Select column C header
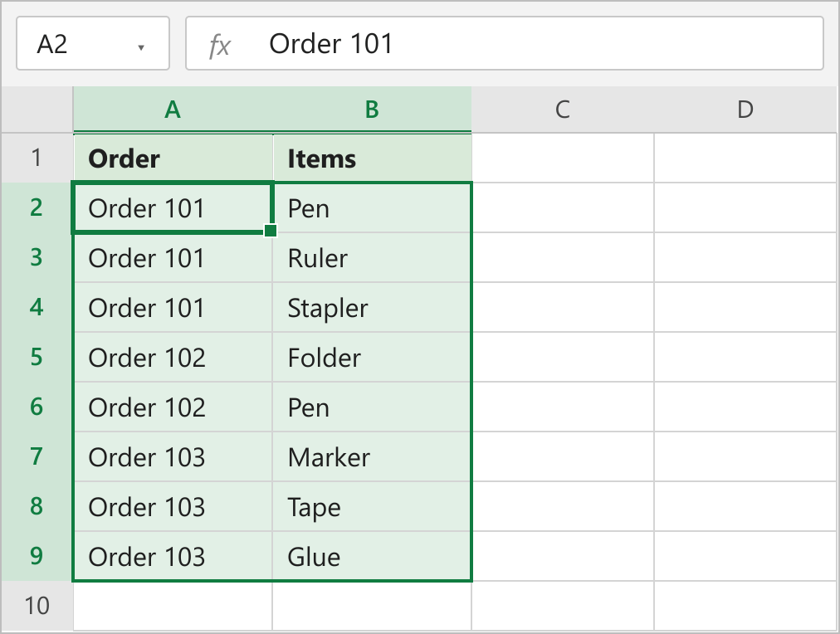Viewport: 840px width, 634px height. (x=563, y=110)
